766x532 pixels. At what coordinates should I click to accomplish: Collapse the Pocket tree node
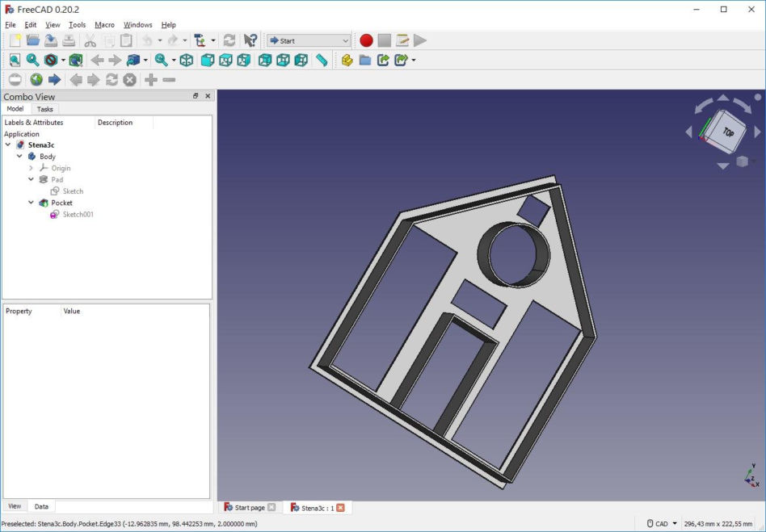tap(32, 203)
